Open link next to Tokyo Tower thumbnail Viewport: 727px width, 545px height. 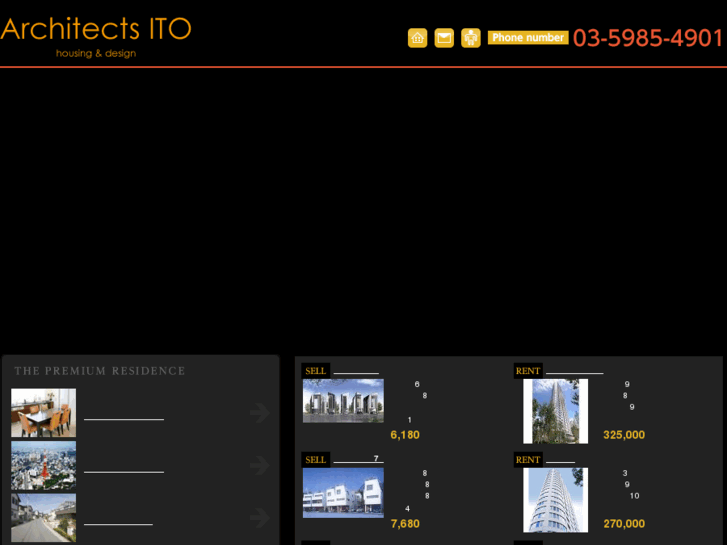coord(124,468)
